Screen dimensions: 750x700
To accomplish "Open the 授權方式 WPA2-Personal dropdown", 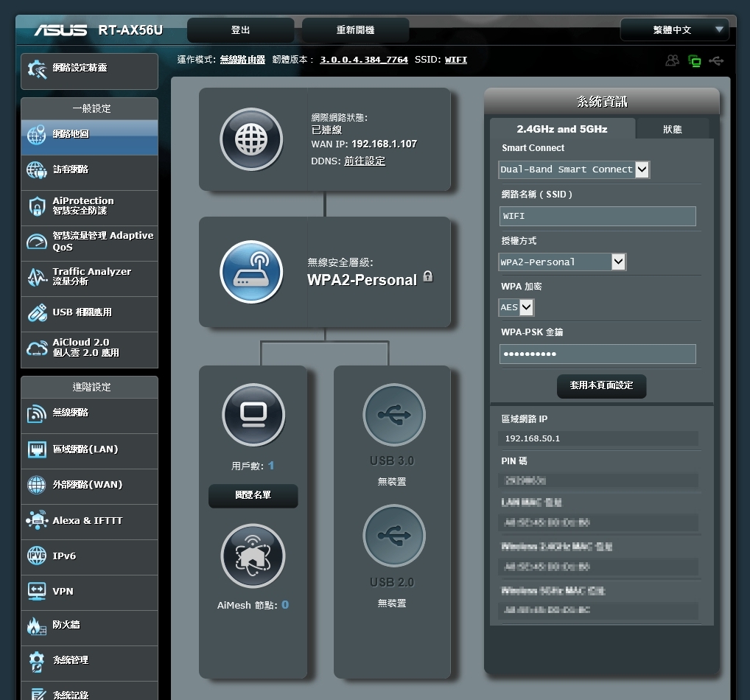I will click(562, 262).
